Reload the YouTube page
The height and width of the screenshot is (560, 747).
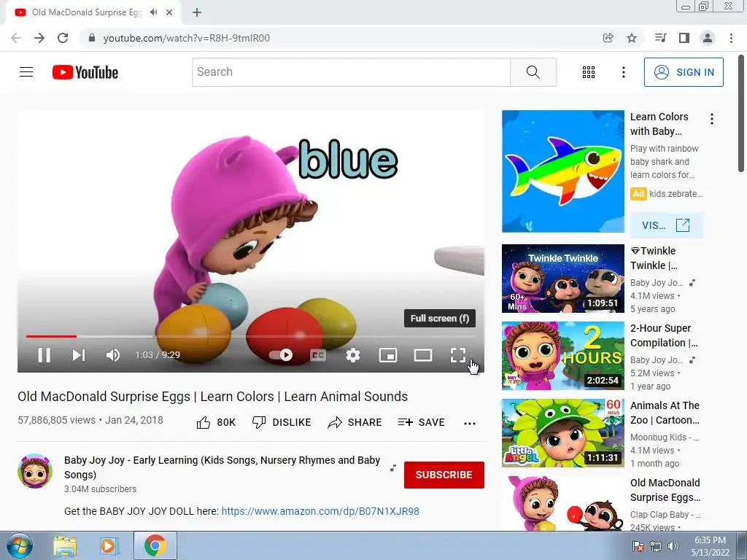(63, 38)
